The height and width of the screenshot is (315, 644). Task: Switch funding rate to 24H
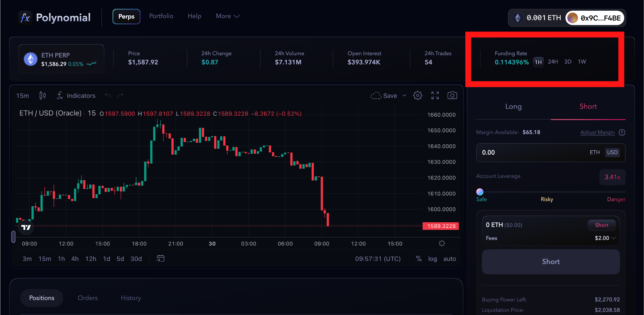pos(553,62)
